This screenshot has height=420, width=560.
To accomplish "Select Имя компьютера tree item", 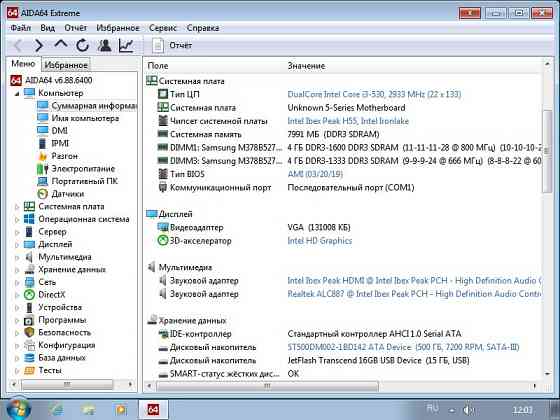I will click(x=85, y=118).
